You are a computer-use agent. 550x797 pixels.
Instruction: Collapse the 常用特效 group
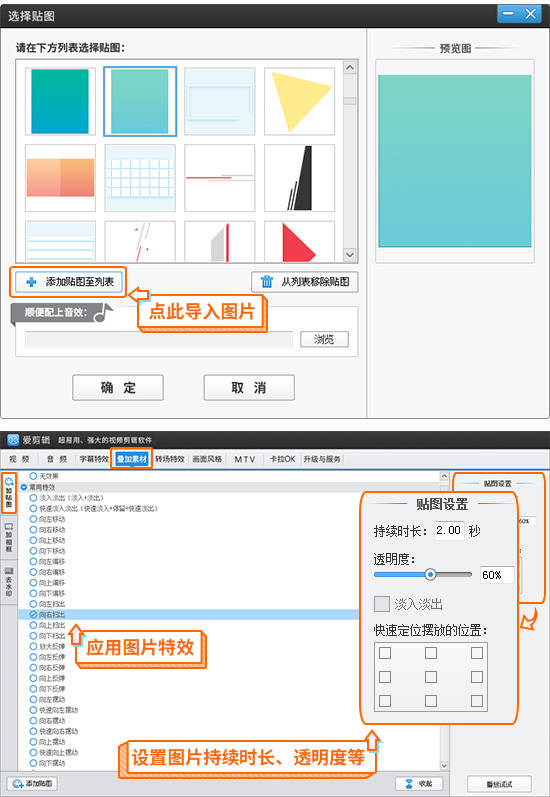pyautogui.click(x=23, y=487)
